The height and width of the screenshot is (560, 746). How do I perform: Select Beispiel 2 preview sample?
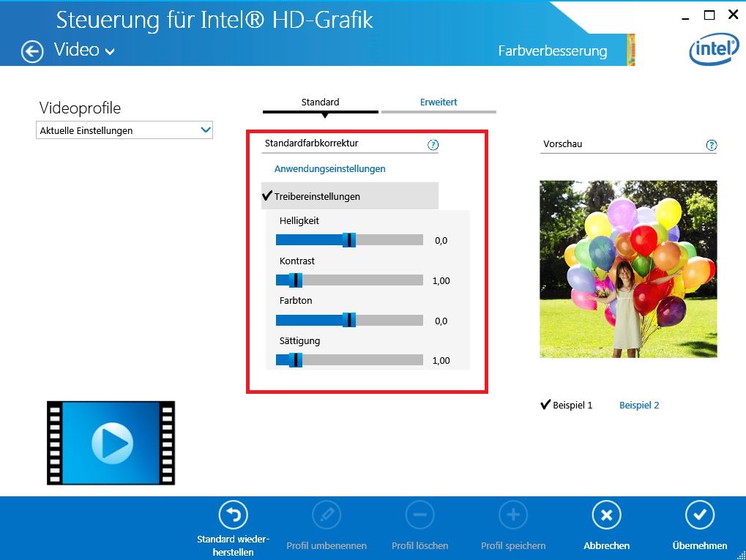[x=639, y=405]
